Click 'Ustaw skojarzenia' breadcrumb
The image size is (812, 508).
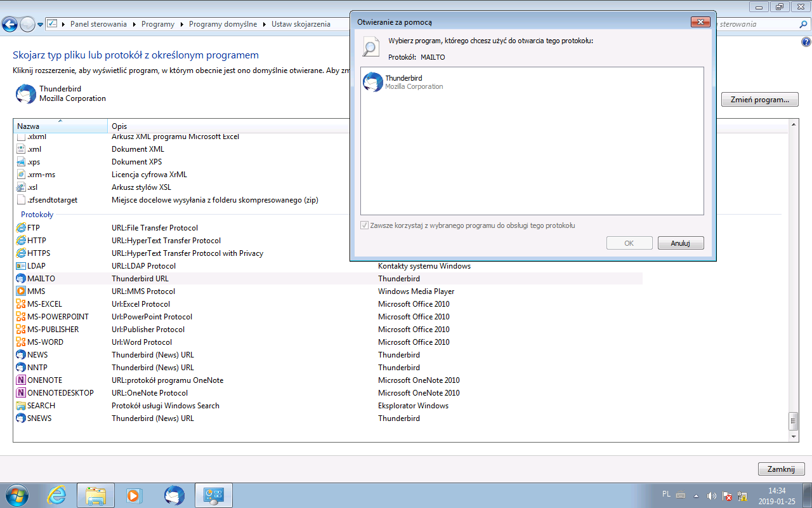point(301,24)
